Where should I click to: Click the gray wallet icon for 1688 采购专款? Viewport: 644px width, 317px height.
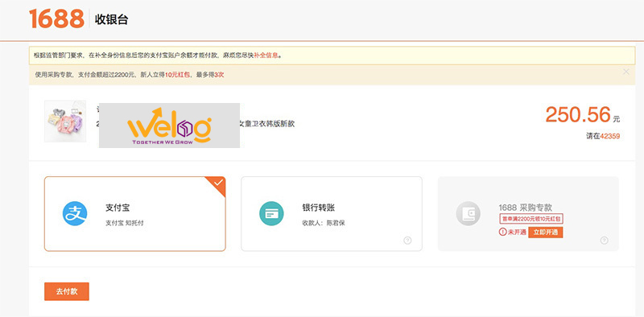click(x=469, y=213)
